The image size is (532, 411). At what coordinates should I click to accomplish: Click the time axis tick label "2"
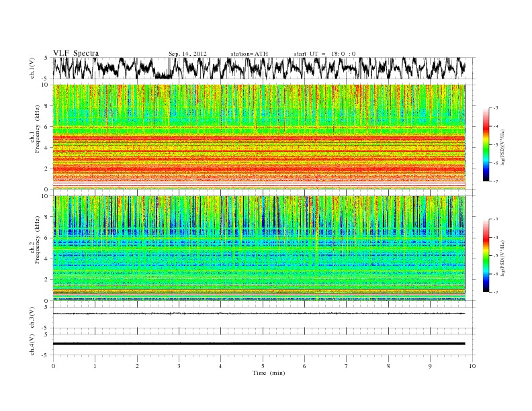[137, 366]
